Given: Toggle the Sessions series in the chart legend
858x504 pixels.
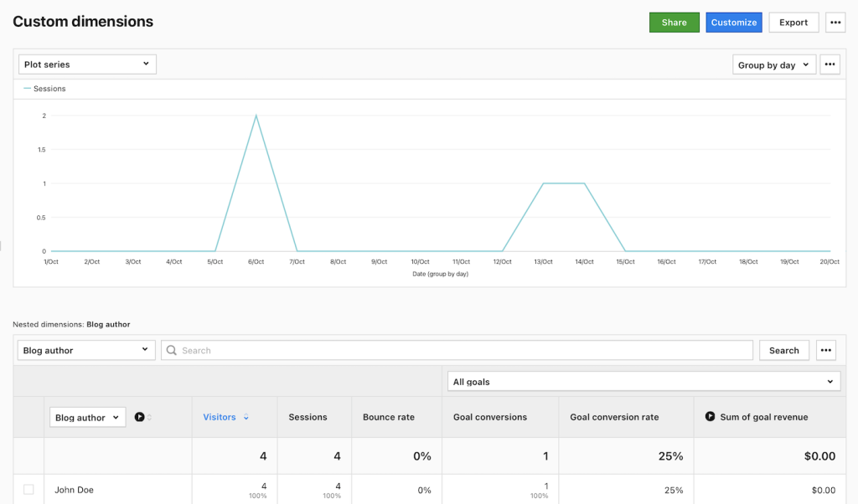Looking at the screenshot, I should point(44,89).
